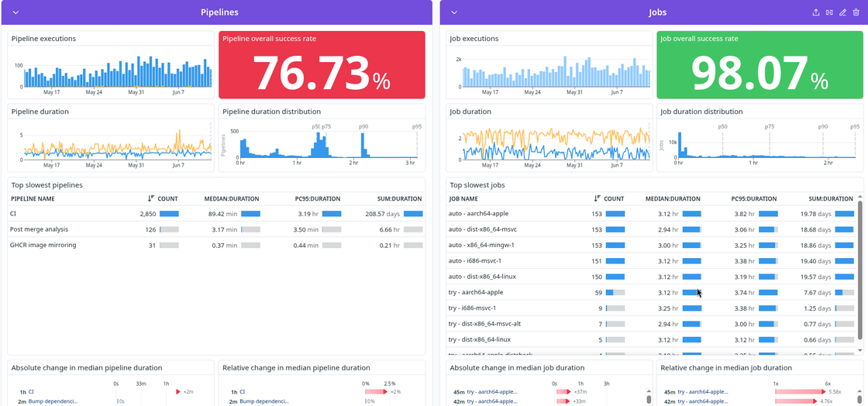Click the 'Top slowest jobs' widget title

click(x=477, y=185)
